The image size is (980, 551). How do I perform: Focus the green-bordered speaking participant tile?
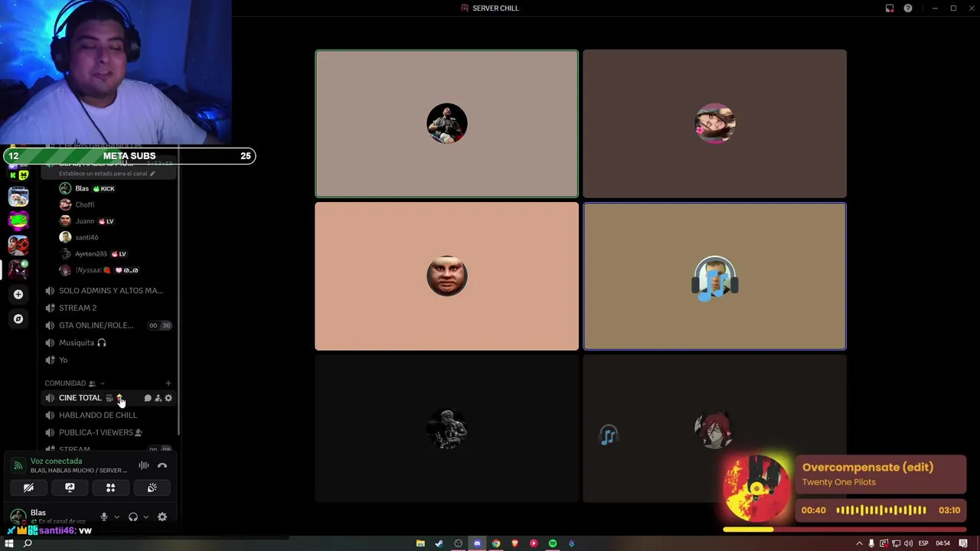pos(447,124)
